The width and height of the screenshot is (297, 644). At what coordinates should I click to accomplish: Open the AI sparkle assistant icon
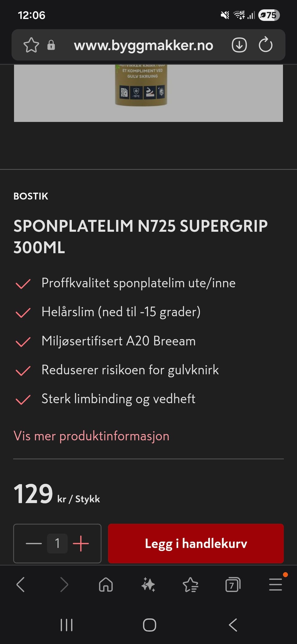(x=148, y=585)
